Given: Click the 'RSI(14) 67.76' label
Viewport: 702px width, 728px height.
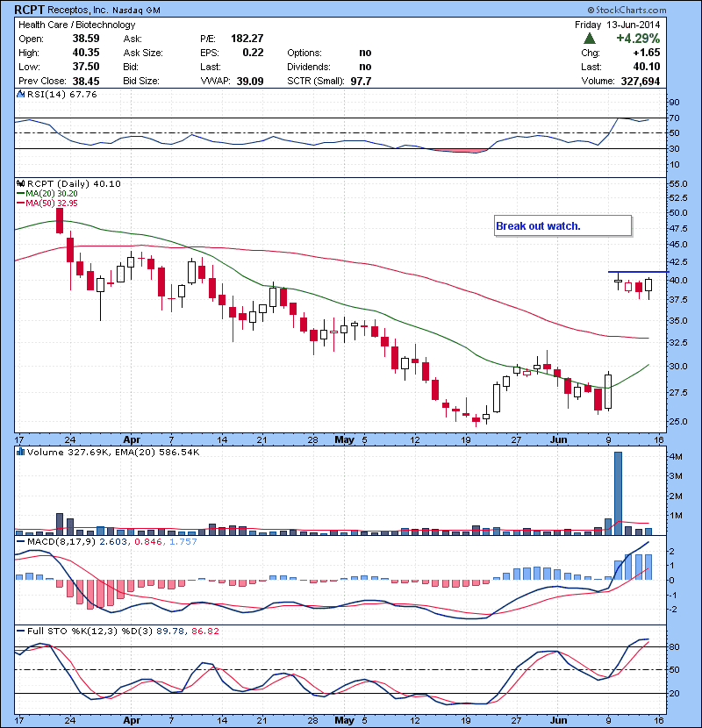Looking at the screenshot, I should (x=62, y=94).
